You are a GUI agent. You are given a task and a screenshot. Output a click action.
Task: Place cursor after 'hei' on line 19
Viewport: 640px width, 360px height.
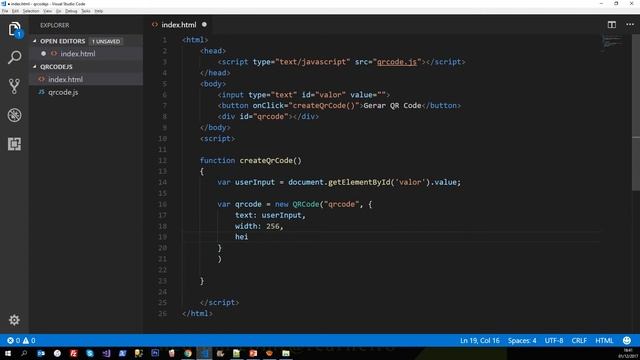(249, 237)
